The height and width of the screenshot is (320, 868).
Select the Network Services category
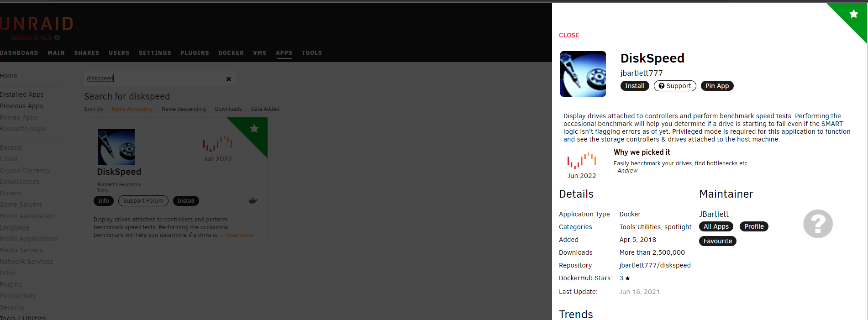coord(26,262)
